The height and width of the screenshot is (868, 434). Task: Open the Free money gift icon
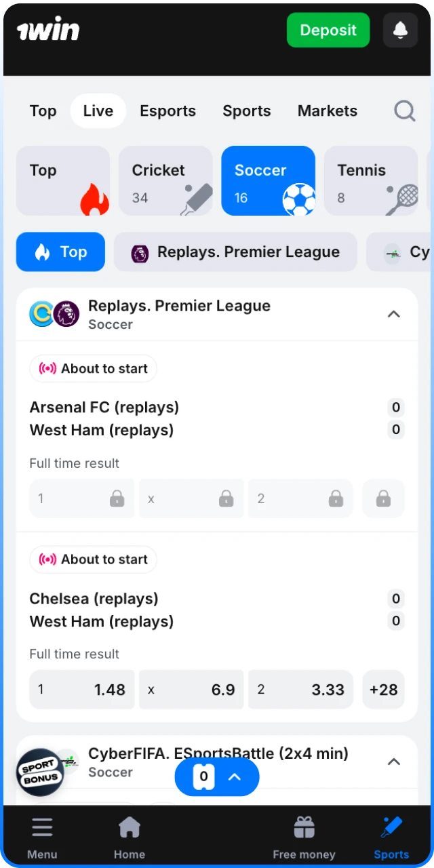[304, 827]
